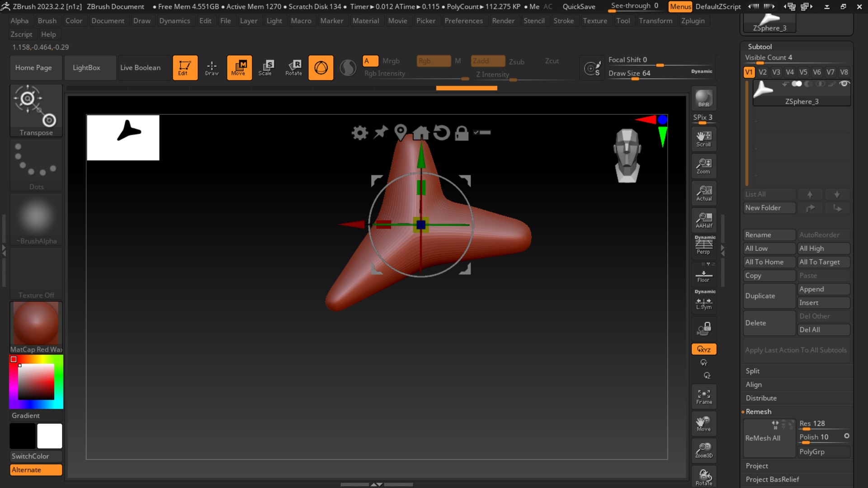Expand the Split section

[x=752, y=371]
